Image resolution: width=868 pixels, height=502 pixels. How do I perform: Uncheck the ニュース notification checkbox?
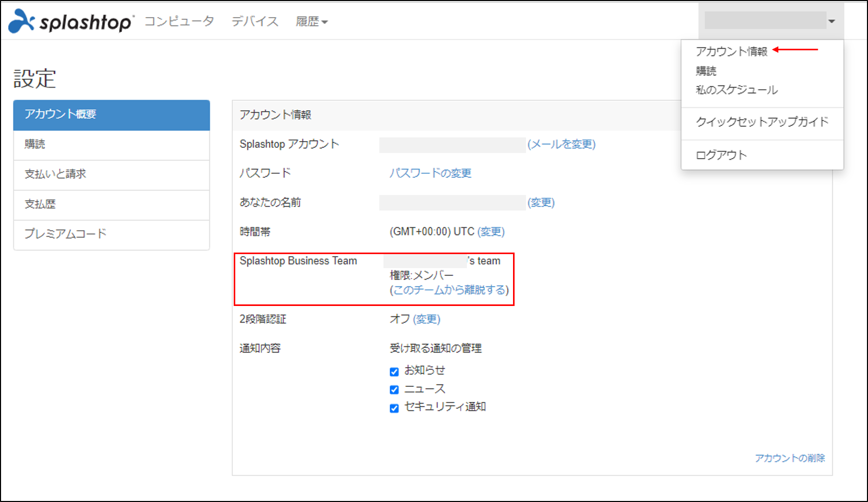(394, 389)
